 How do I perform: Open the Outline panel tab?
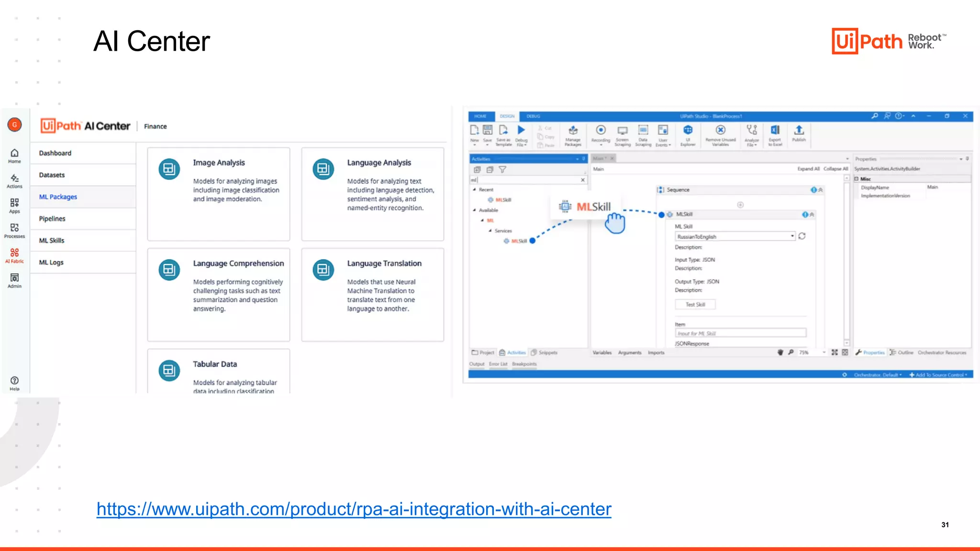coord(902,353)
